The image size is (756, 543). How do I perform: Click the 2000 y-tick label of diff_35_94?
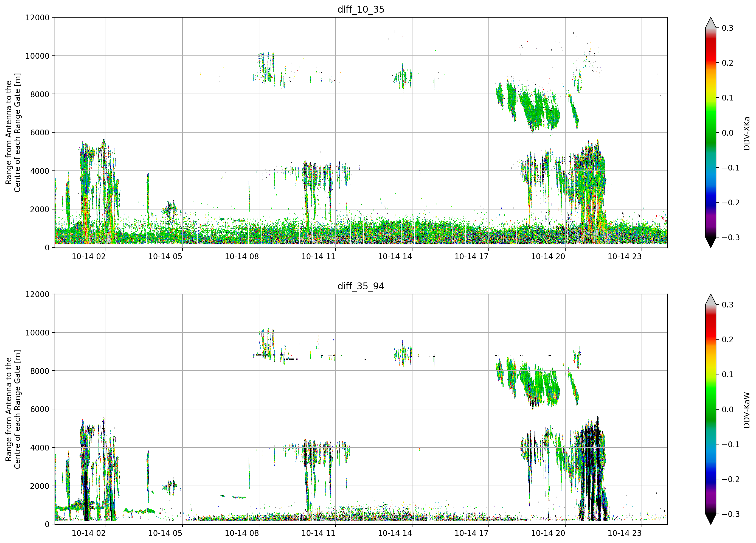coord(40,486)
